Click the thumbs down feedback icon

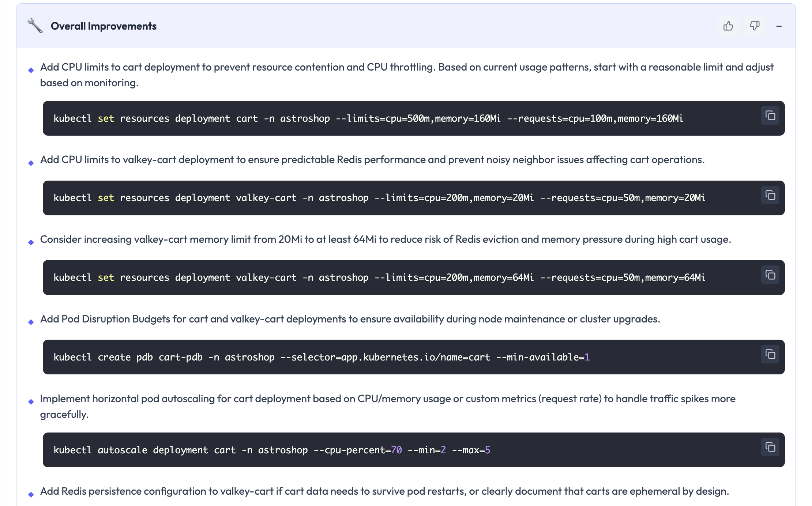(x=754, y=26)
